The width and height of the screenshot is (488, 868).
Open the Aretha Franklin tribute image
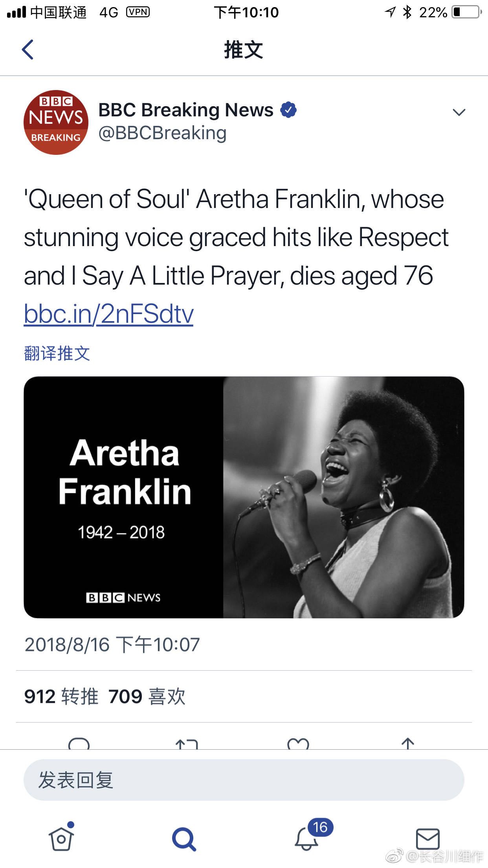tap(244, 497)
